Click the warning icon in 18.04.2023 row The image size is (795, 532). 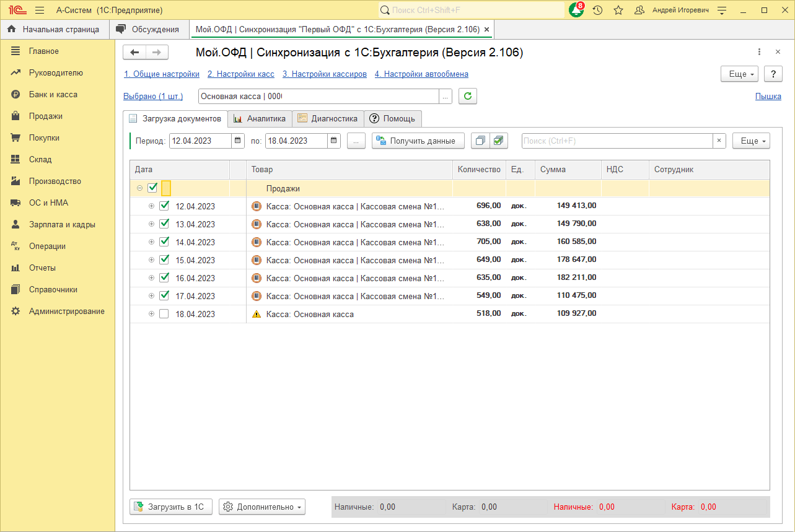click(x=257, y=314)
